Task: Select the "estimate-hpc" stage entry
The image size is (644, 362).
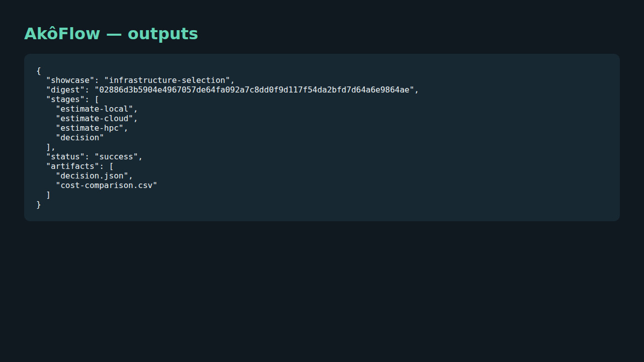Action: (90, 128)
